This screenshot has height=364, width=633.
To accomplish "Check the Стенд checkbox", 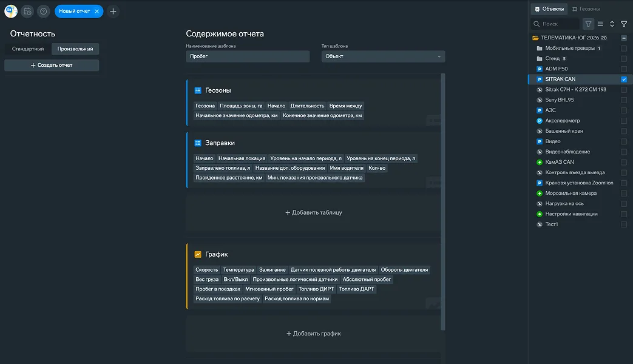I will coord(624,58).
